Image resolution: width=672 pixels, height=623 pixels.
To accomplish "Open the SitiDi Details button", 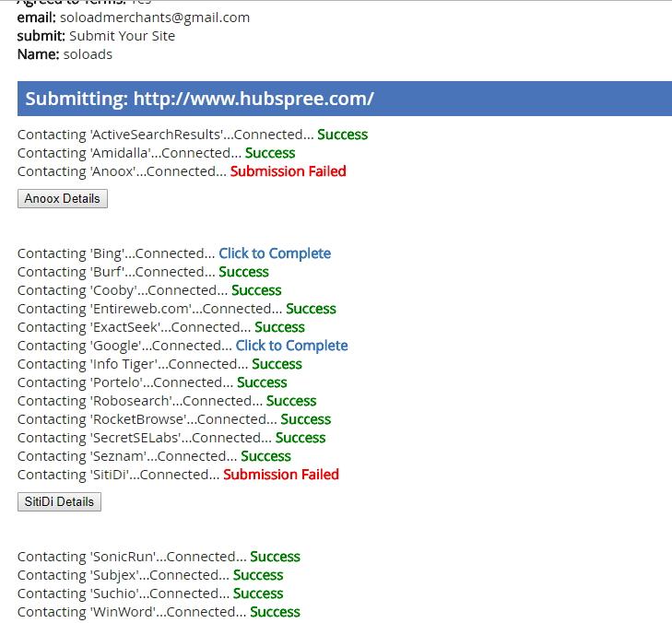I will 59,501.
